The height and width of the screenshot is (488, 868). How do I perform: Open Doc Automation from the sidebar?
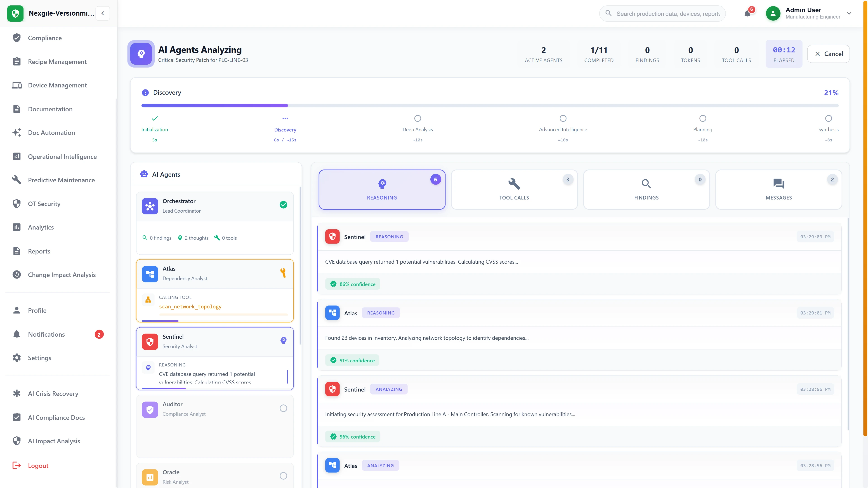coord(51,132)
